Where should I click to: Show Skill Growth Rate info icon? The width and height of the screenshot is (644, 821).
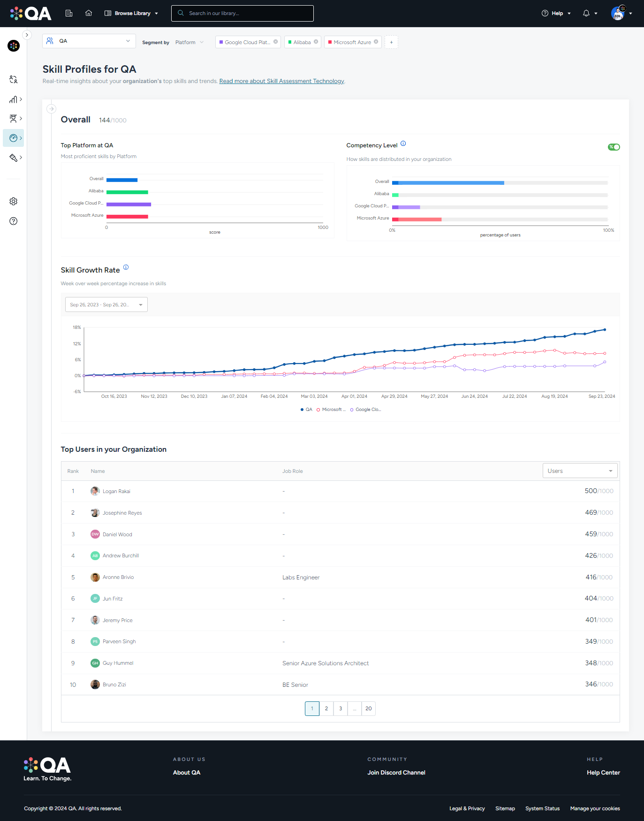[126, 267]
